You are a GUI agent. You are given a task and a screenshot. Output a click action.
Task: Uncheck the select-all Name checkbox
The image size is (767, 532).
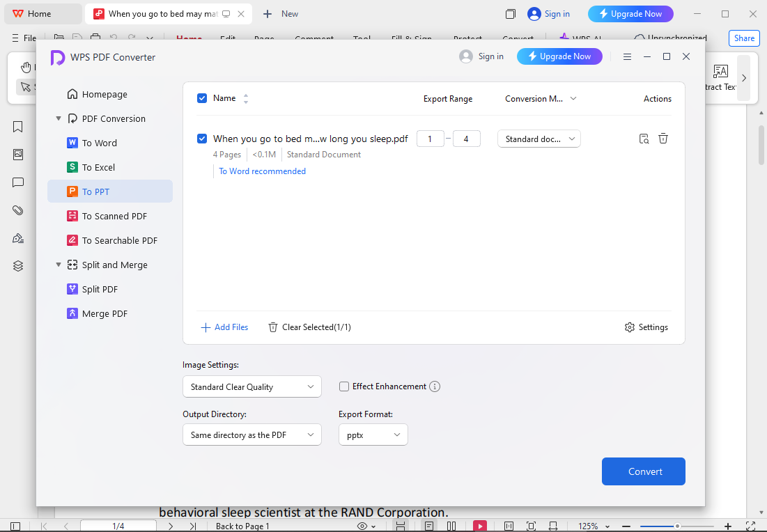(x=202, y=98)
